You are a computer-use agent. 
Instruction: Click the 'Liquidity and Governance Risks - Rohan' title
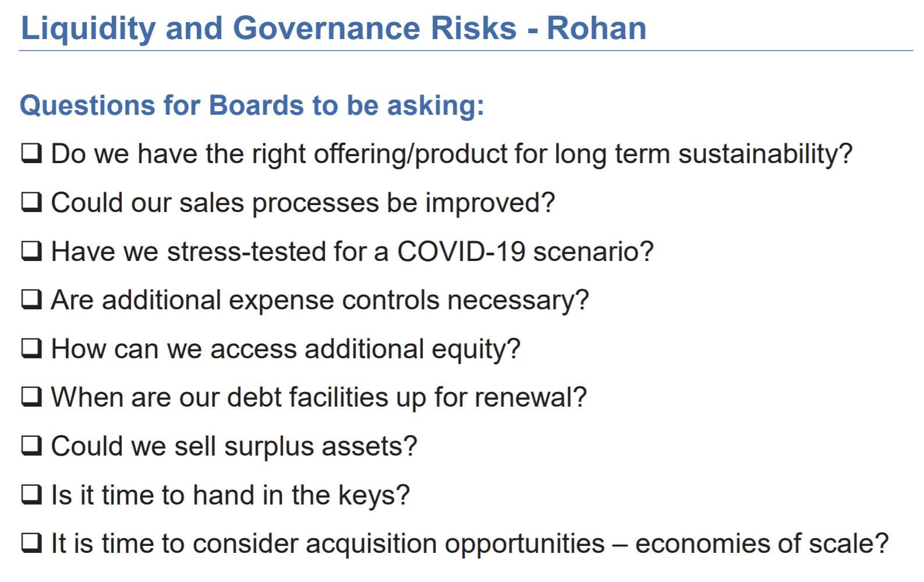[x=333, y=28]
